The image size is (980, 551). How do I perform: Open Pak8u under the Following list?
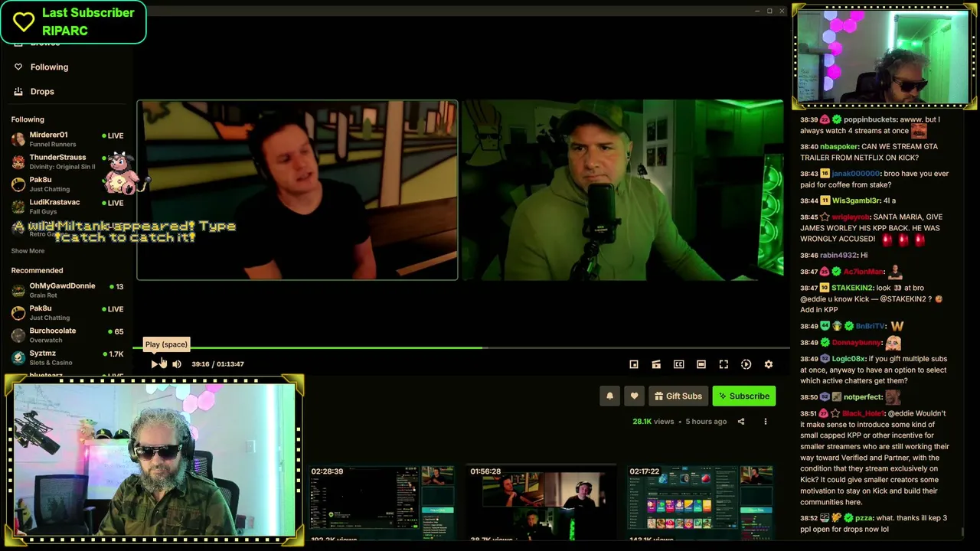(x=67, y=184)
